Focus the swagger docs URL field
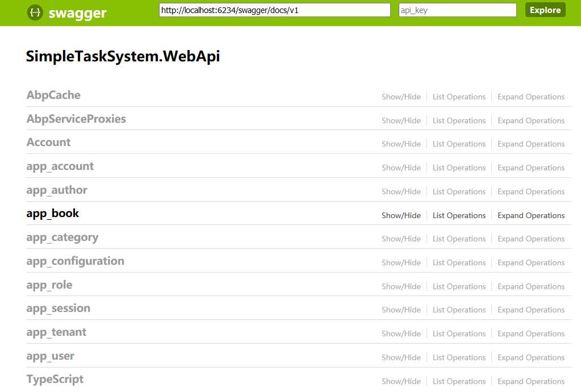Screen dimensions: 581x392 [x=274, y=10]
